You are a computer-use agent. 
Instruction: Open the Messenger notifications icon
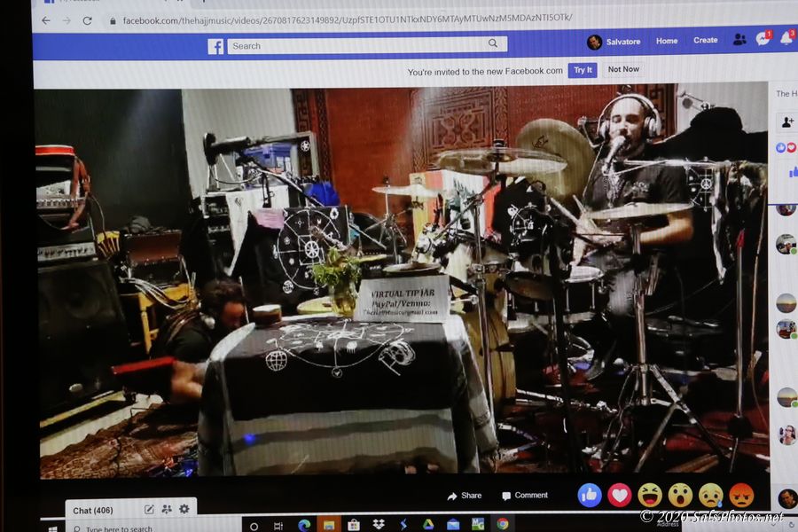click(763, 39)
